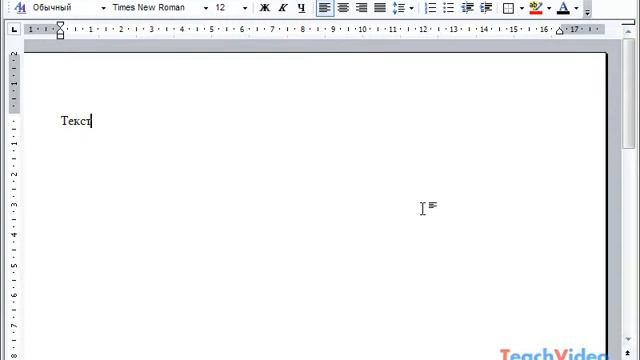Center-align the text
Viewport: 640px width, 360px height.
343,8
